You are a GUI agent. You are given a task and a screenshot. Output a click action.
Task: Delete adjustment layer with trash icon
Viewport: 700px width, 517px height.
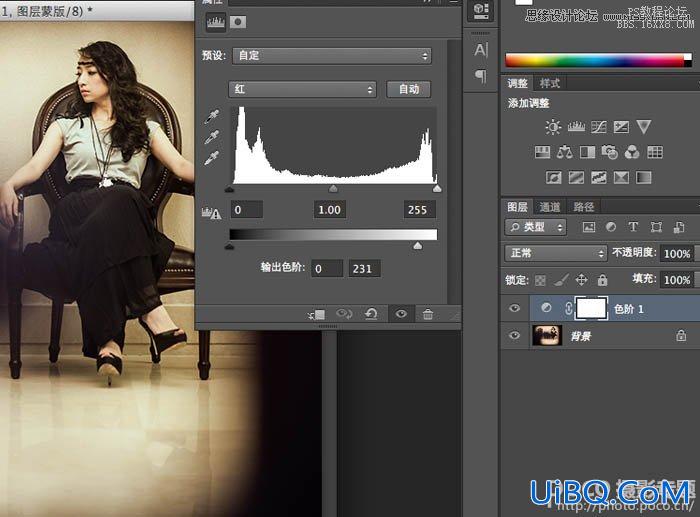428,314
